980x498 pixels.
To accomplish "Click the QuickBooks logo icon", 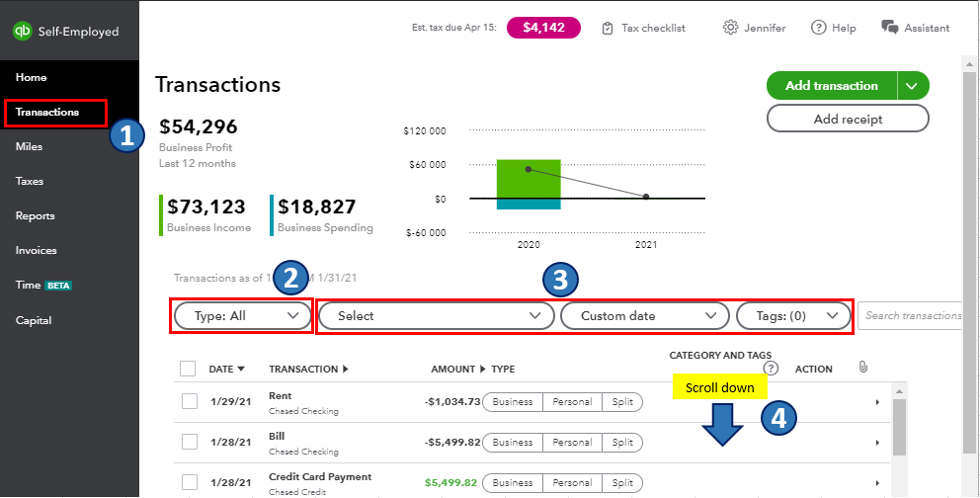I will [22, 32].
